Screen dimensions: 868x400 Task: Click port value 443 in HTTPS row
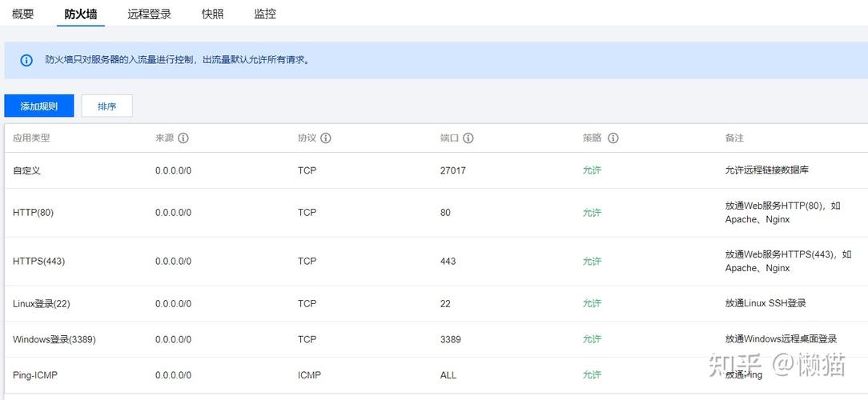tap(448, 261)
